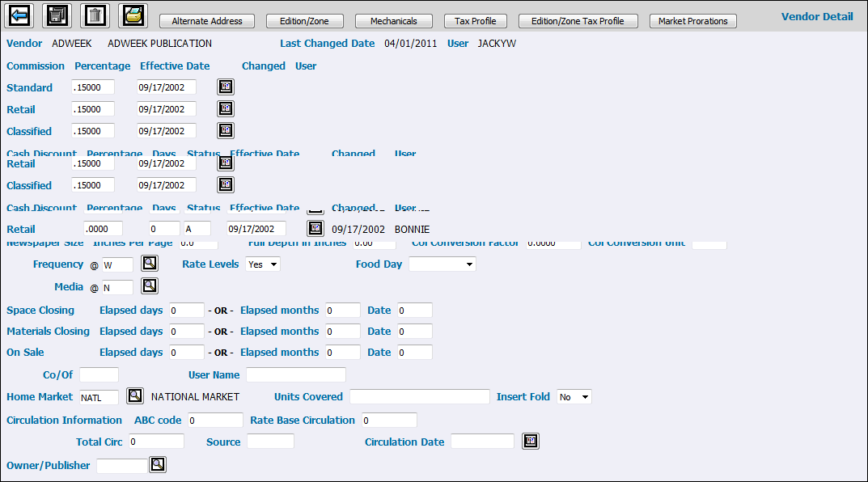Open lookup for Media field
Screen dimensions: 868x482
(x=150, y=285)
